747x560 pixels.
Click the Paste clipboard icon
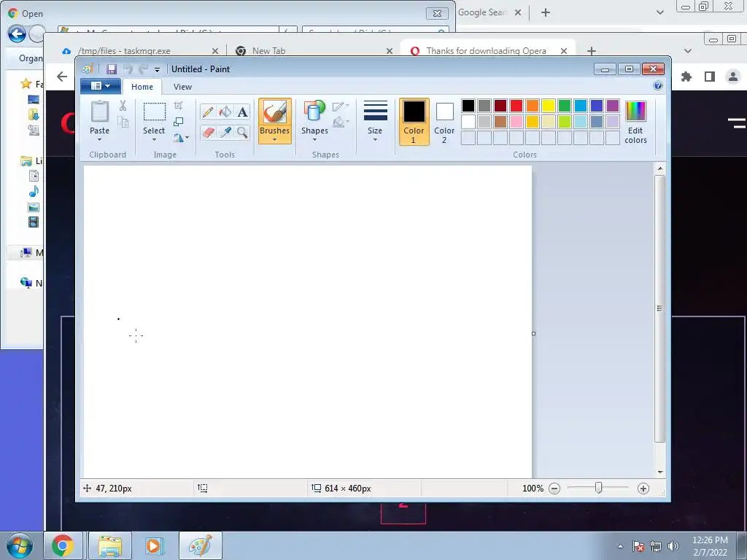pos(99,112)
